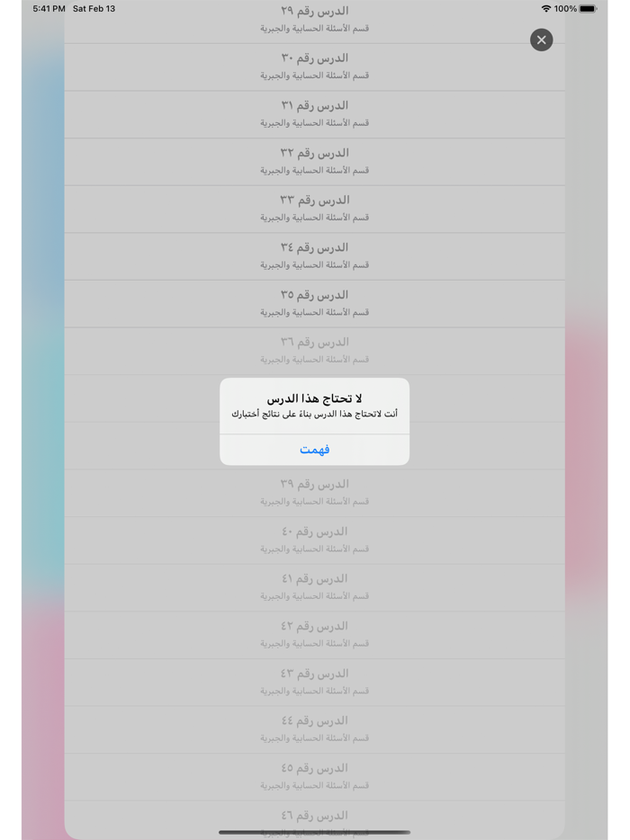Tap the date label Sat Feb 13
The width and height of the screenshot is (630, 840).
pyautogui.click(x=94, y=9)
